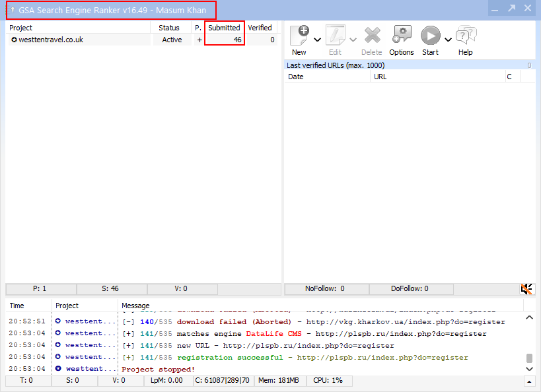The image size is (541, 392).
Task: Sort by the Project column header
Action: pos(79,28)
